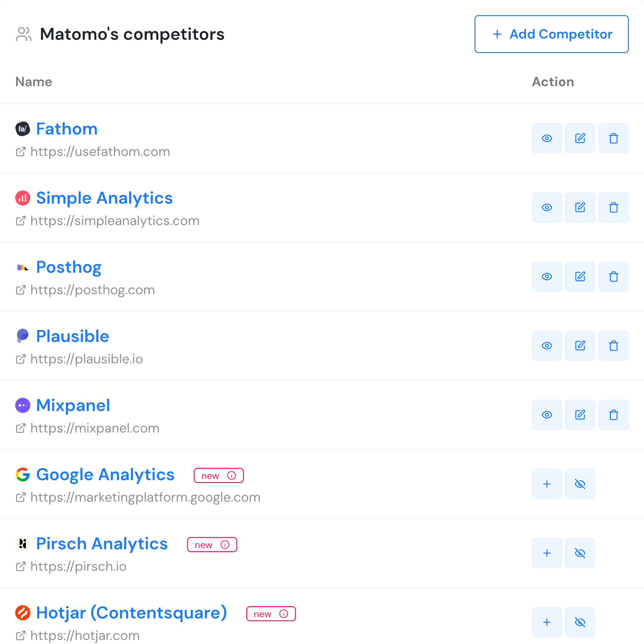This screenshot has height=644, width=644.
Task: Add Google Analytics using the plus icon
Action: pyautogui.click(x=547, y=484)
